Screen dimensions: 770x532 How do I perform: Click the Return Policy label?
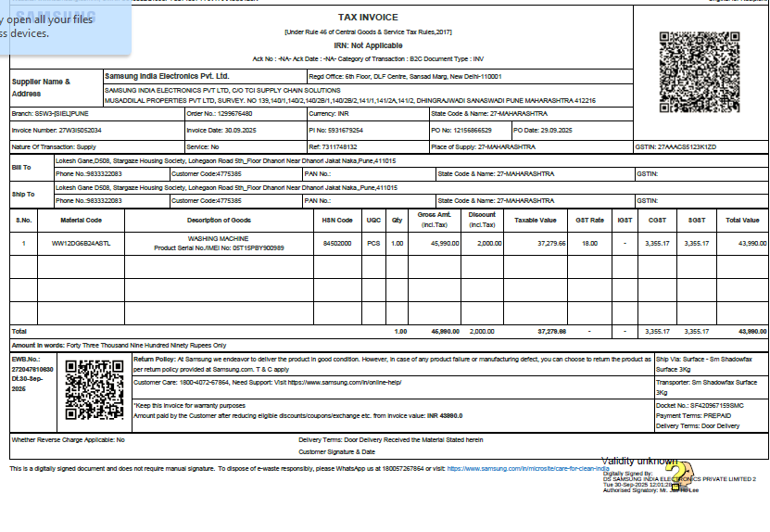(155, 359)
